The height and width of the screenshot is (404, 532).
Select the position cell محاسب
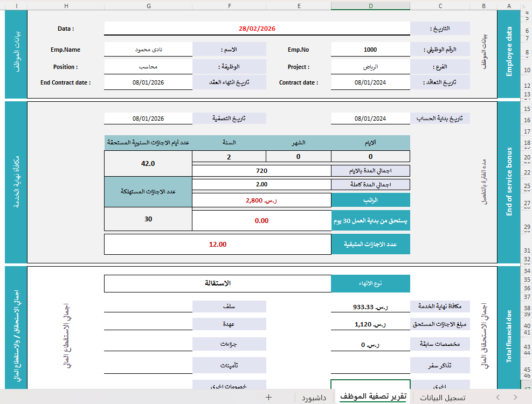(x=148, y=67)
